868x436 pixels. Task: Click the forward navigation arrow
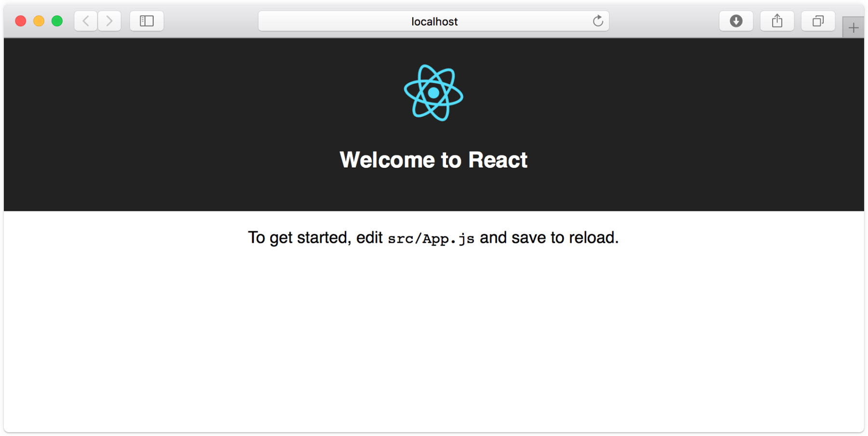pyautogui.click(x=109, y=21)
